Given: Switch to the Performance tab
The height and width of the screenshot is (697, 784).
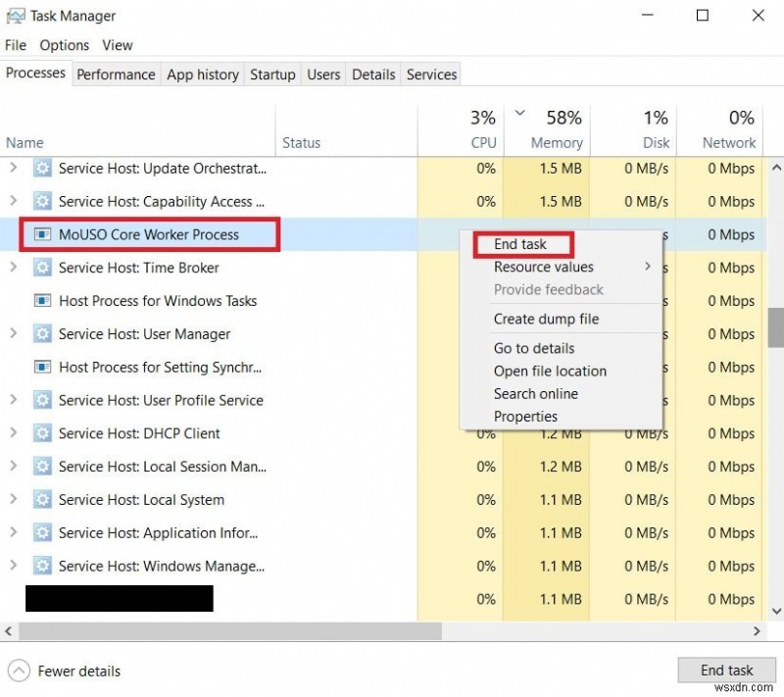Looking at the screenshot, I should 116,74.
